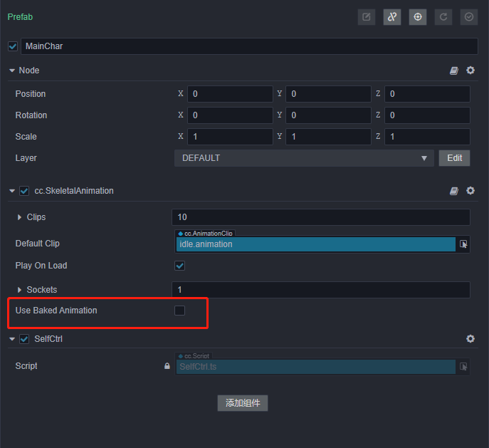The height and width of the screenshot is (448, 489).
Task: Click the locate prefab target icon
Action: click(x=418, y=17)
